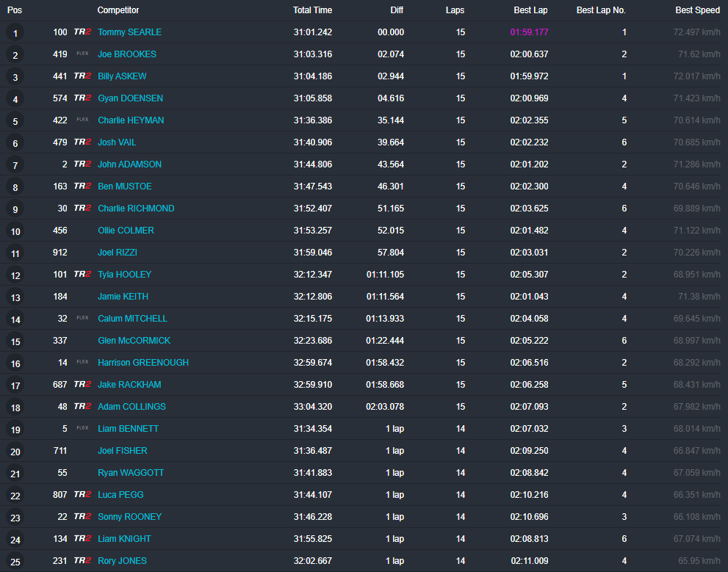
Task: Click the FLEX badge next to Liam BENNETT
Action: (82, 429)
